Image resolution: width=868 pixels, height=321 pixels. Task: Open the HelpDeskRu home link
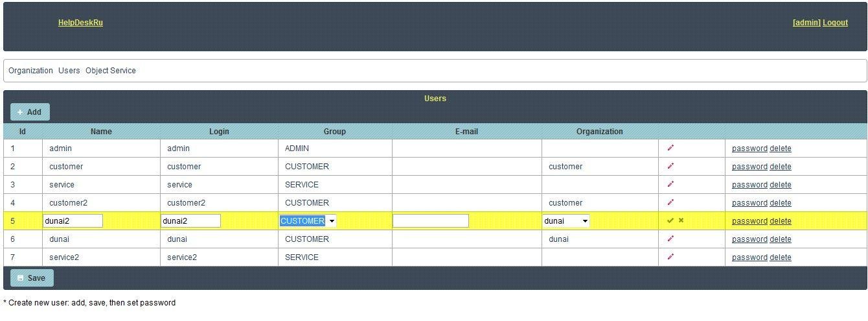[80, 23]
